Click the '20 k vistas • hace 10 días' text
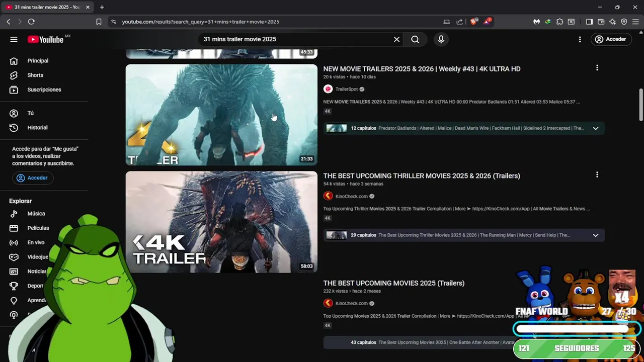 [x=350, y=77]
